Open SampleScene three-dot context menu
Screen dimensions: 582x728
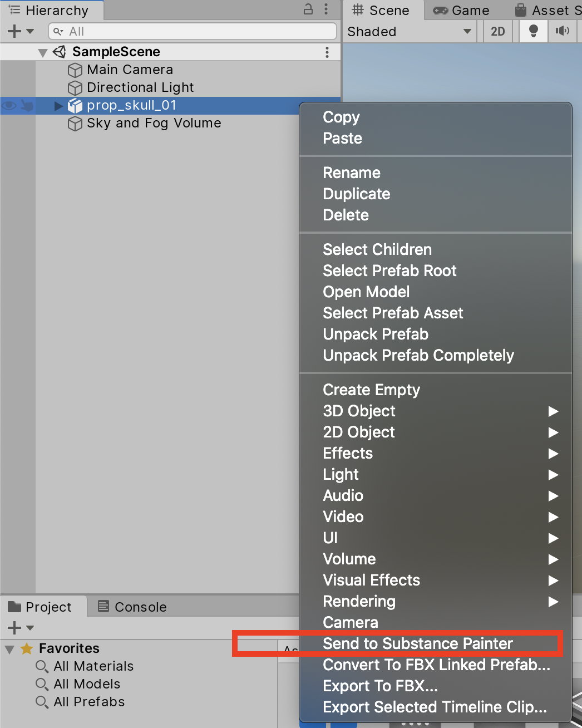pyautogui.click(x=327, y=52)
